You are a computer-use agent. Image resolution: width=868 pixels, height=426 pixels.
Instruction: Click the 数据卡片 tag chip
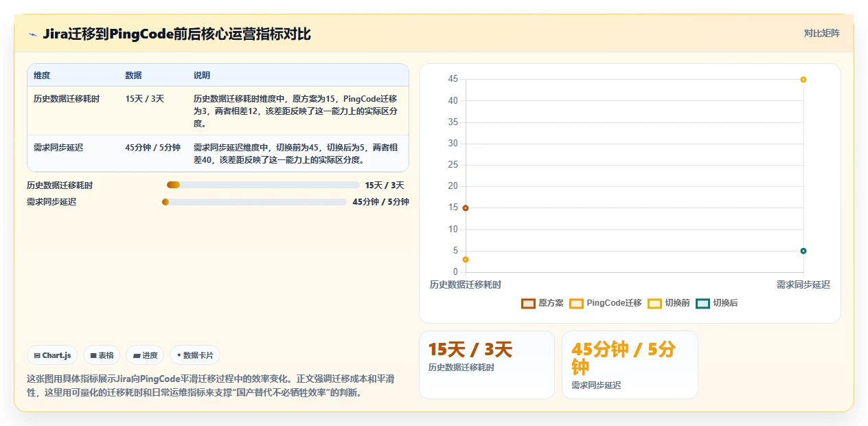(x=195, y=355)
